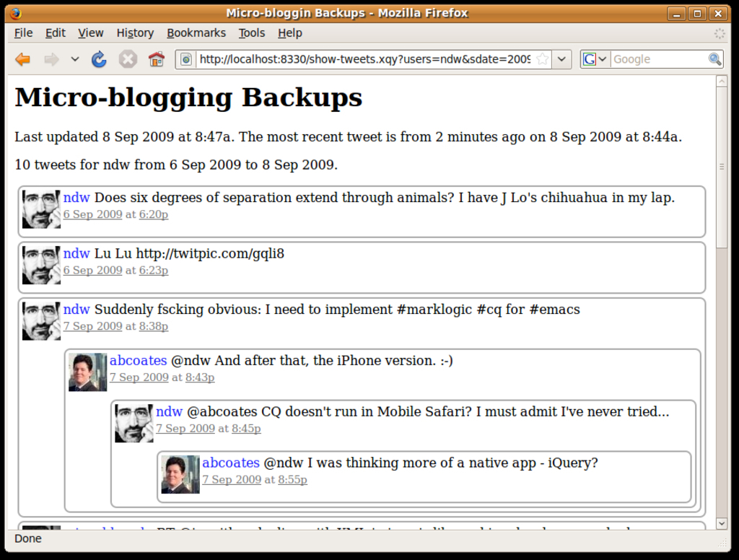Open the back/forward history dropdown arrow

pos(74,59)
